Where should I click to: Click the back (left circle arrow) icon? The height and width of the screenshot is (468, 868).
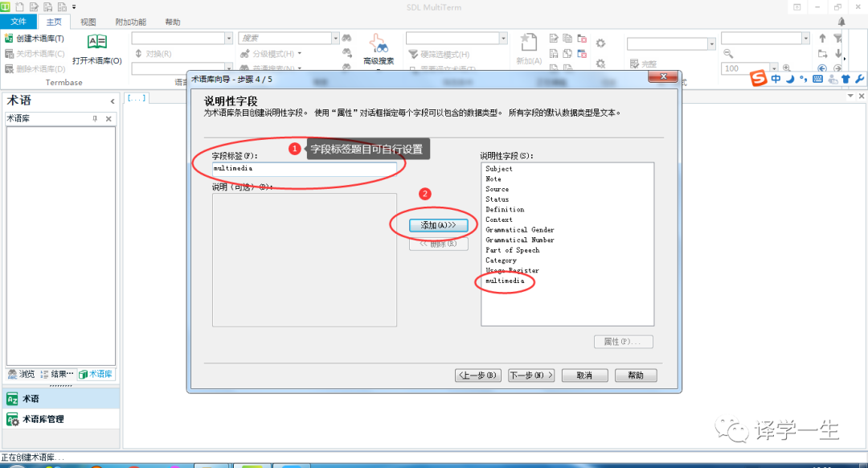822,68
